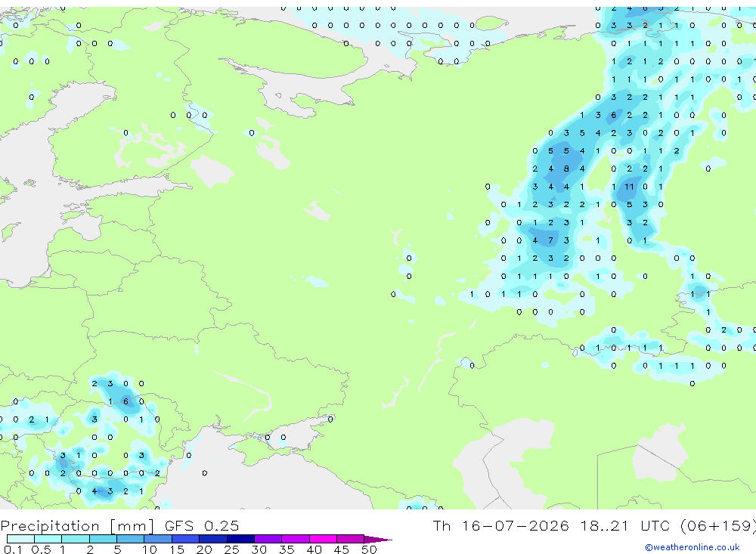
Task: Click the '30' legend label
Action: (x=259, y=549)
